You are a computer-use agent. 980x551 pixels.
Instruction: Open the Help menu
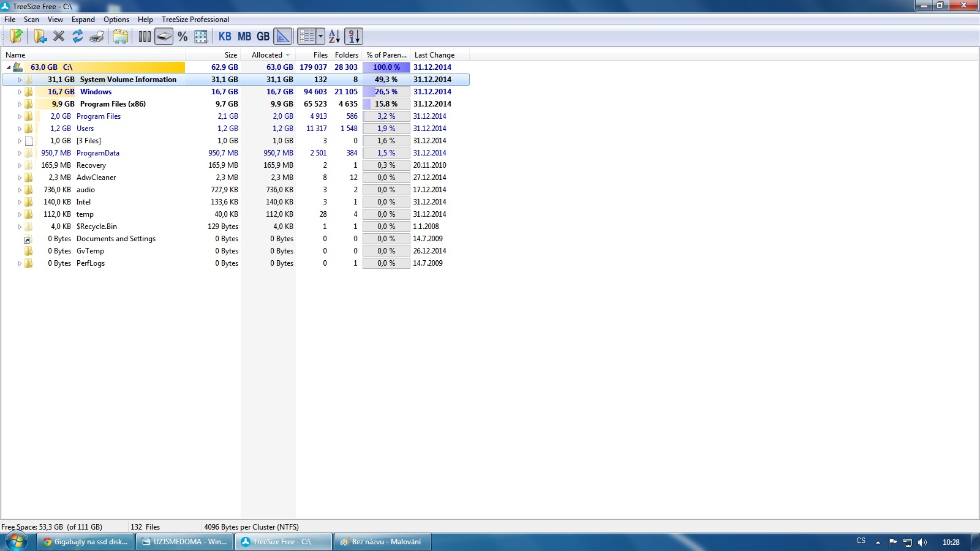(145, 20)
